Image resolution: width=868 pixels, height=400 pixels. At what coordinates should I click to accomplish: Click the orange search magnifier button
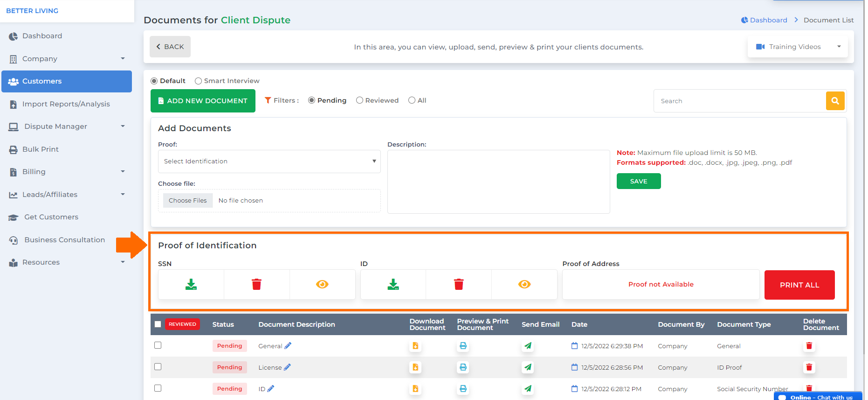point(835,101)
